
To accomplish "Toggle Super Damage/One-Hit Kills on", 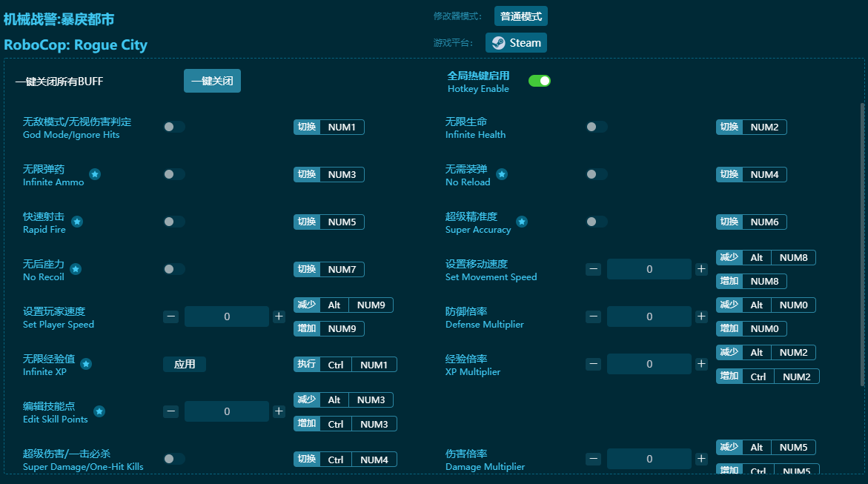I will [174, 459].
